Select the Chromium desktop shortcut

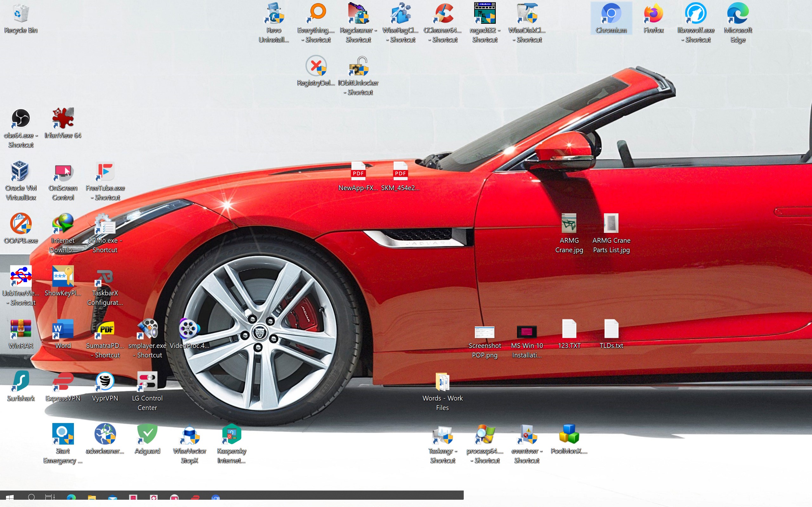tap(611, 14)
